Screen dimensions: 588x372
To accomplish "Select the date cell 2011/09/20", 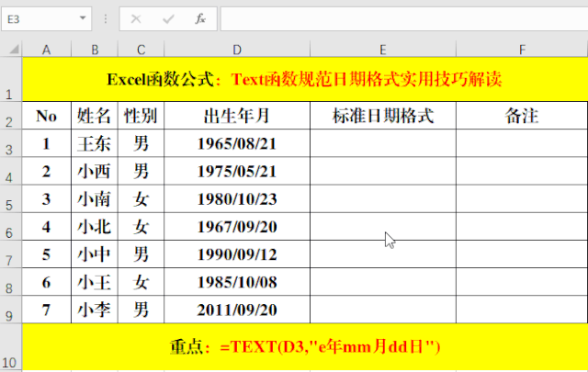I will (236, 310).
